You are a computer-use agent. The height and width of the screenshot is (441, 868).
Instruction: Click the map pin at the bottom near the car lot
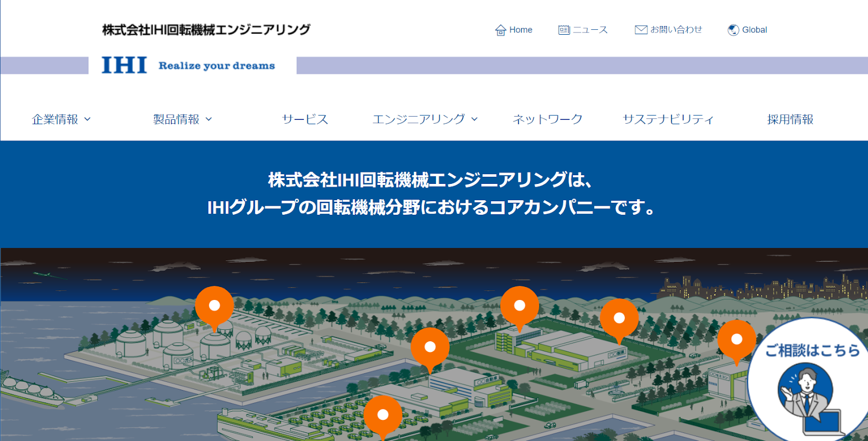click(383, 417)
